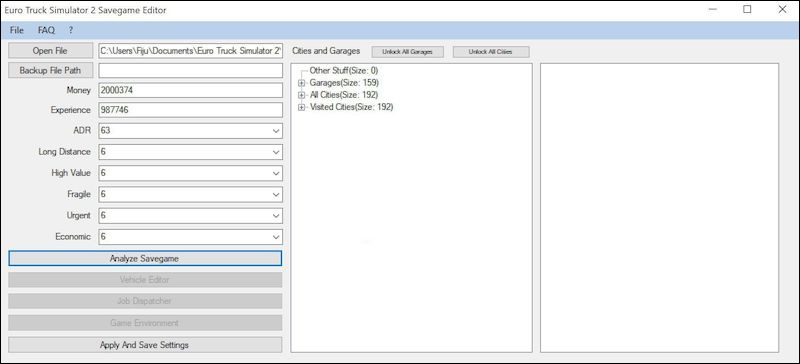The width and height of the screenshot is (800, 364).
Task: Click the Experience label
Action: (70, 110)
